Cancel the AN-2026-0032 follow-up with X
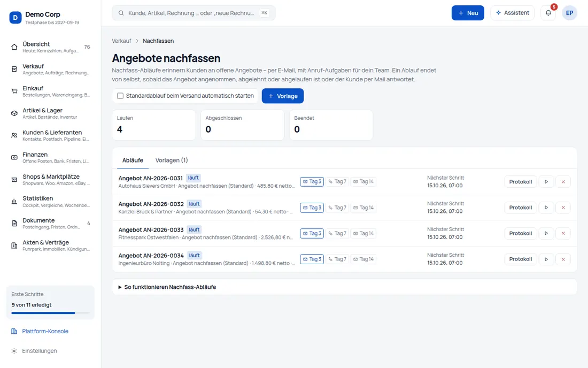Image resolution: width=588 pixels, height=368 pixels. [563, 208]
